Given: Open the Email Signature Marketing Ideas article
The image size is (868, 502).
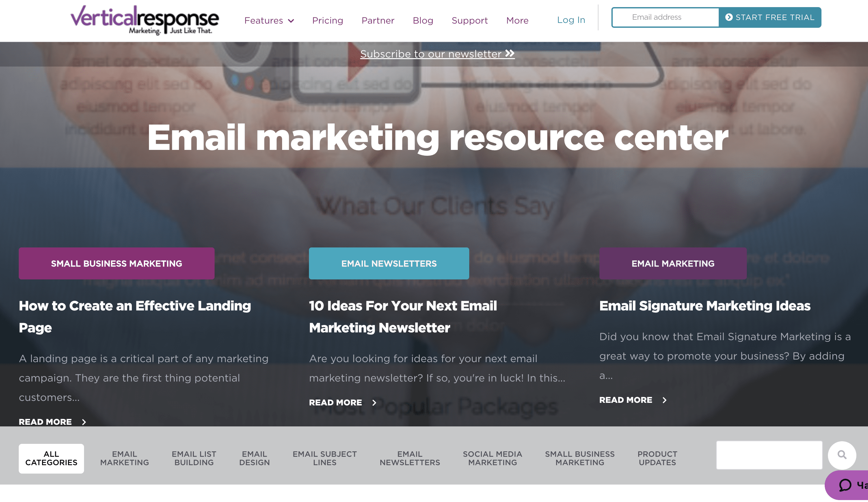Looking at the screenshot, I should pos(704,305).
